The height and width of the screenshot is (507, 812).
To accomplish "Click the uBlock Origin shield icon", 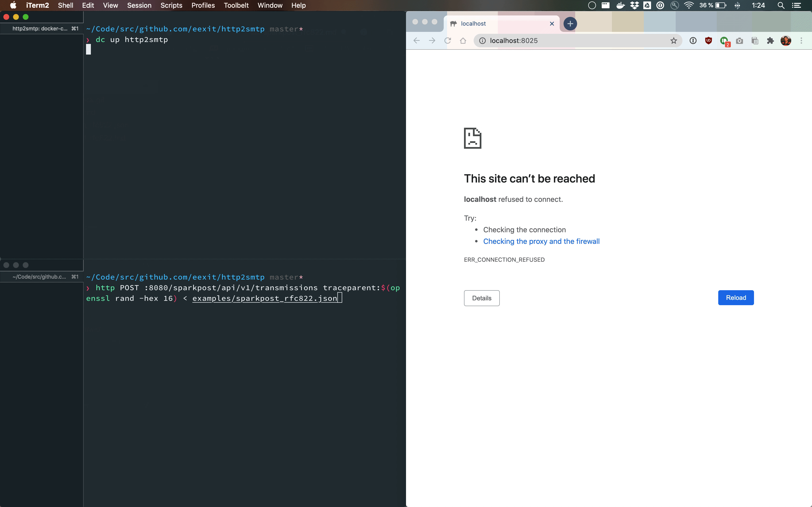I will point(709,40).
